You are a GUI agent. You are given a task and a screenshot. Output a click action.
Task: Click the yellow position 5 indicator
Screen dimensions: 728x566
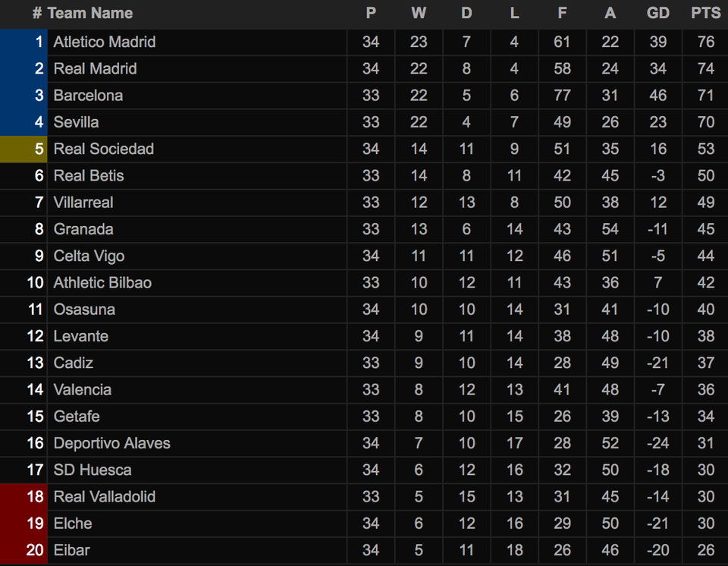coord(24,149)
